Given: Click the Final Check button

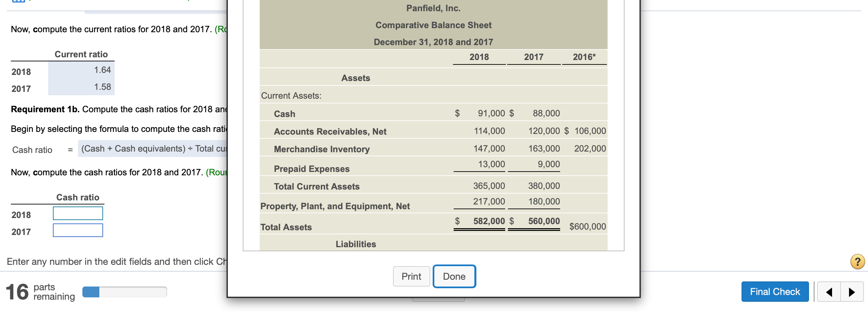Looking at the screenshot, I should [775, 292].
